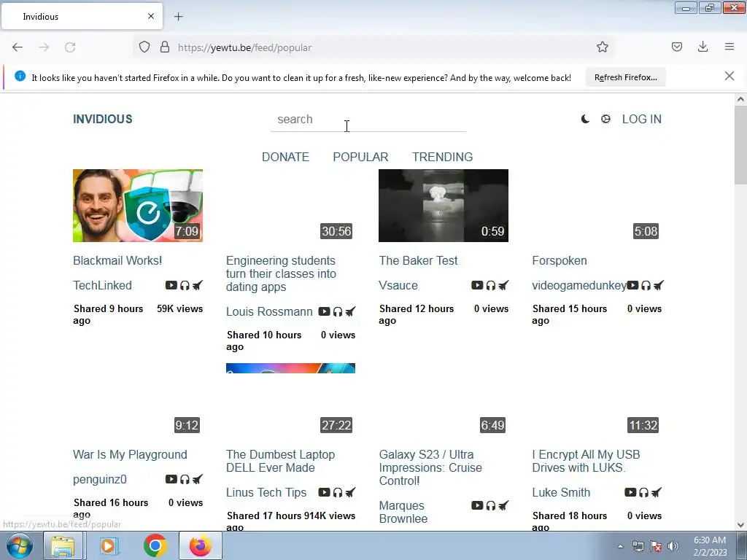Switch instance icon beside Vsauce
This screenshot has width=747, height=560.
point(503,285)
